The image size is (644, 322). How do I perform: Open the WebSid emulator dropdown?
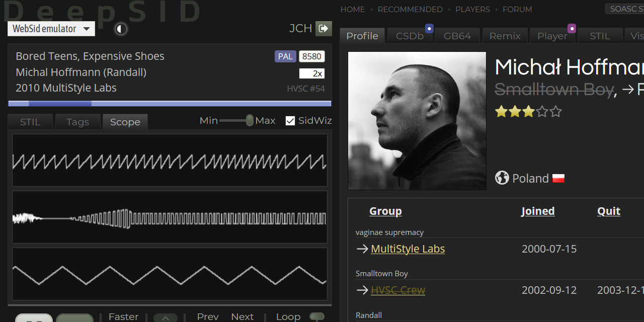click(x=51, y=29)
